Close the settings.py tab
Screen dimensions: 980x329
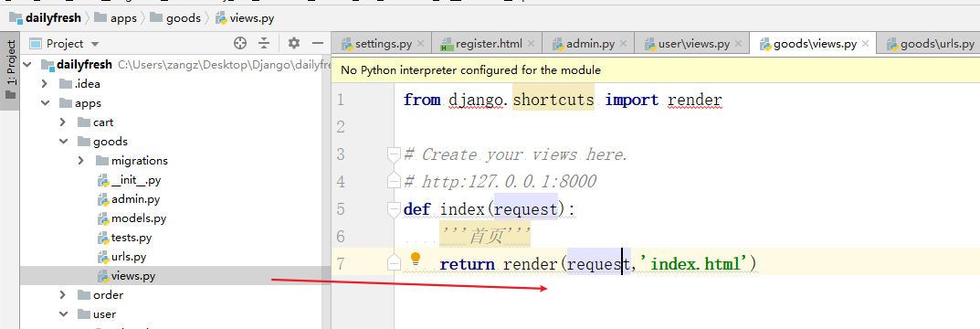(420, 44)
